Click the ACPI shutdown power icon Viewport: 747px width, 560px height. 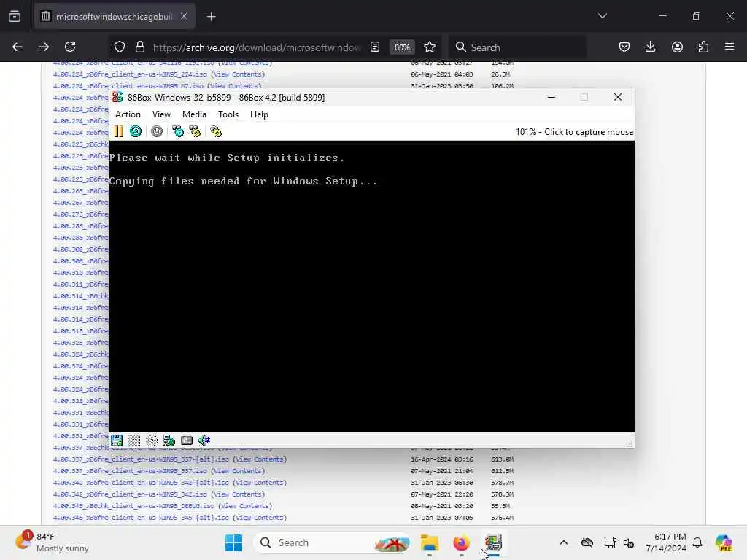157,131
